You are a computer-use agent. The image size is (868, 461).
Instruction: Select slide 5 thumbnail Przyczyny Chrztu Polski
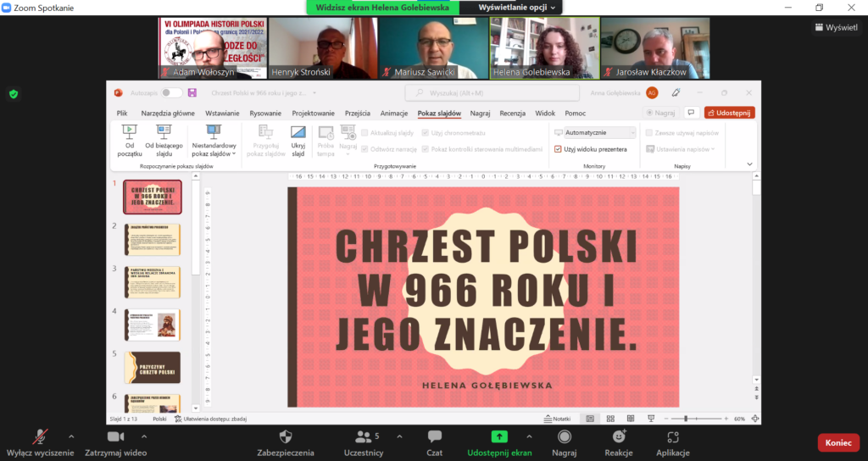152,368
